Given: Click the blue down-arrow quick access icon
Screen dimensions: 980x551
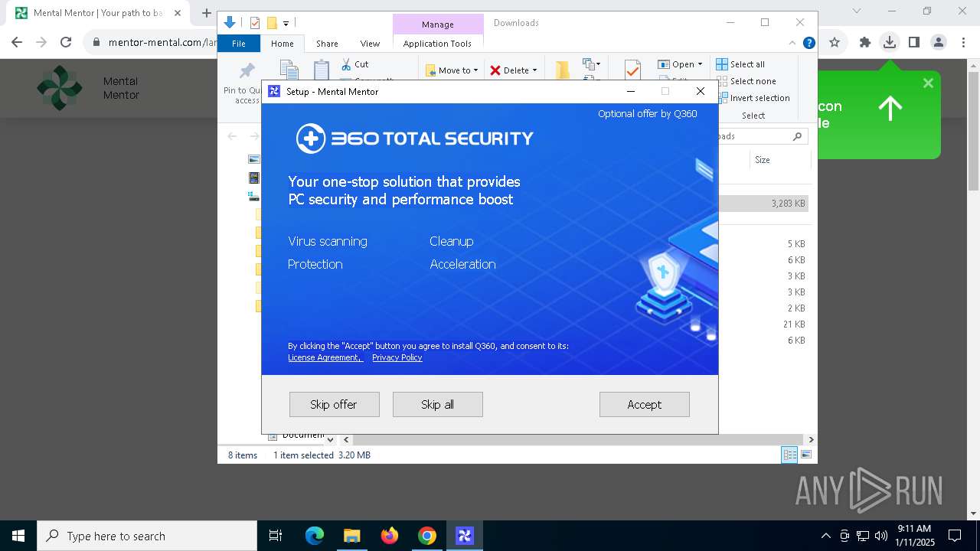Looking at the screenshot, I should click(229, 23).
